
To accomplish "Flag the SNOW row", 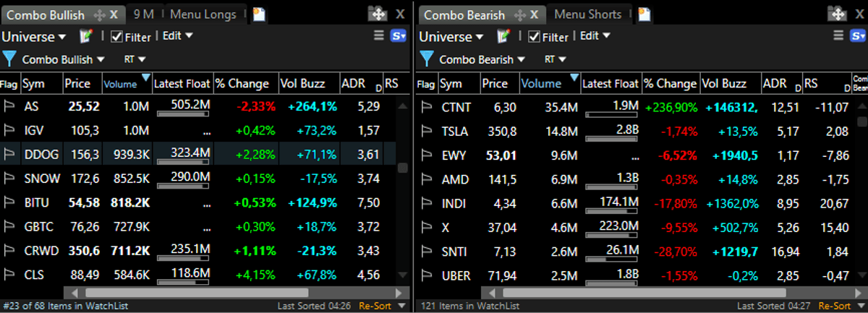I will [10, 178].
